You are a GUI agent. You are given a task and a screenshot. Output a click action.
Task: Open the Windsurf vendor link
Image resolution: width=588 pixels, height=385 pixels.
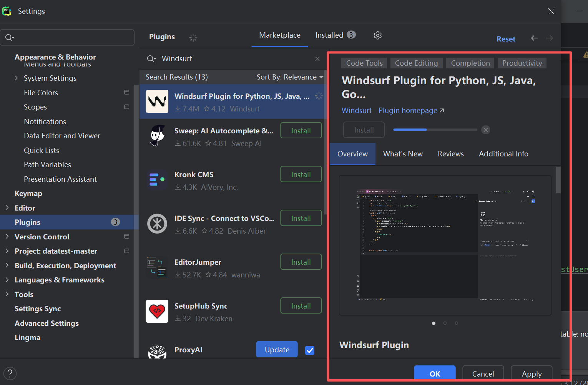pos(356,111)
